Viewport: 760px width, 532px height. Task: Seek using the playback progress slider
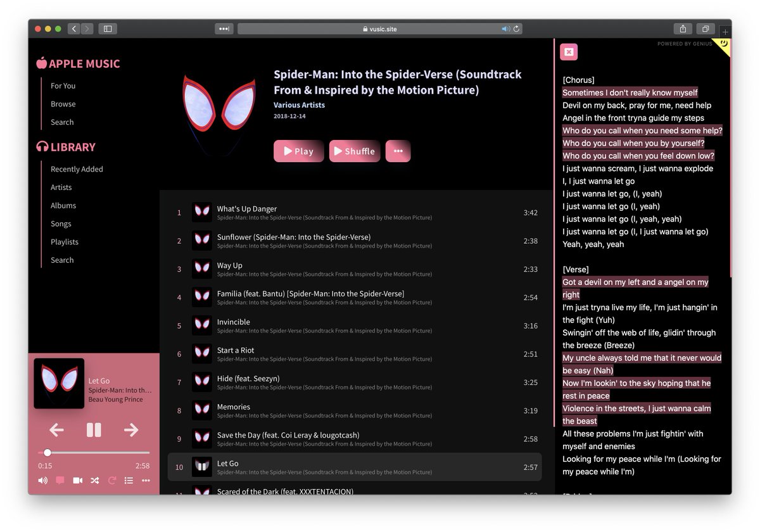[x=94, y=453]
